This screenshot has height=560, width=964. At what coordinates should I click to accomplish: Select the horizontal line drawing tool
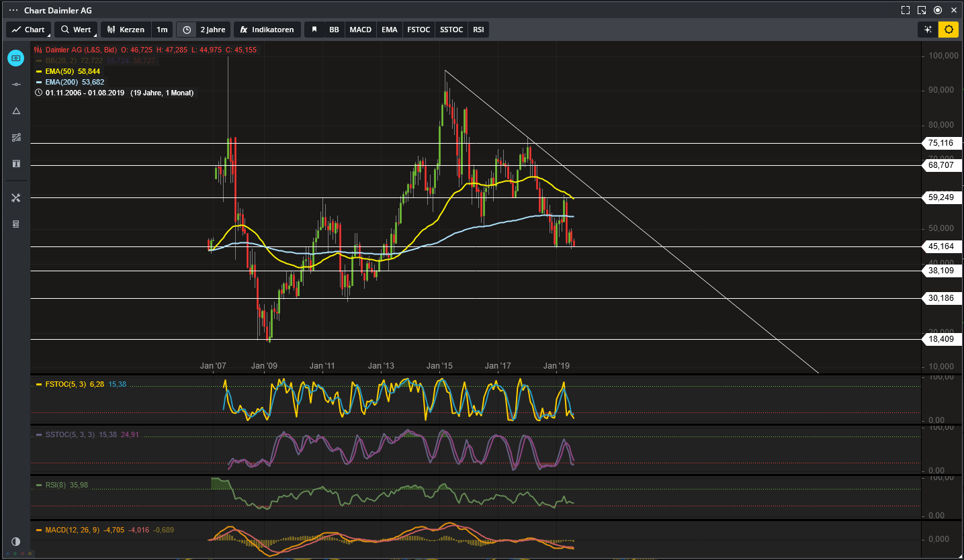pos(16,84)
